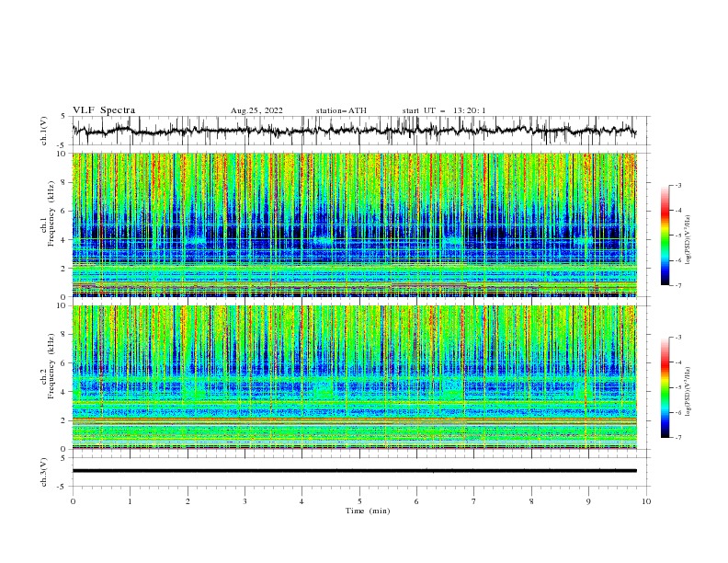Click the "VLF Spectra" plot title
The image size is (728, 563).
pyautogui.click(x=104, y=110)
